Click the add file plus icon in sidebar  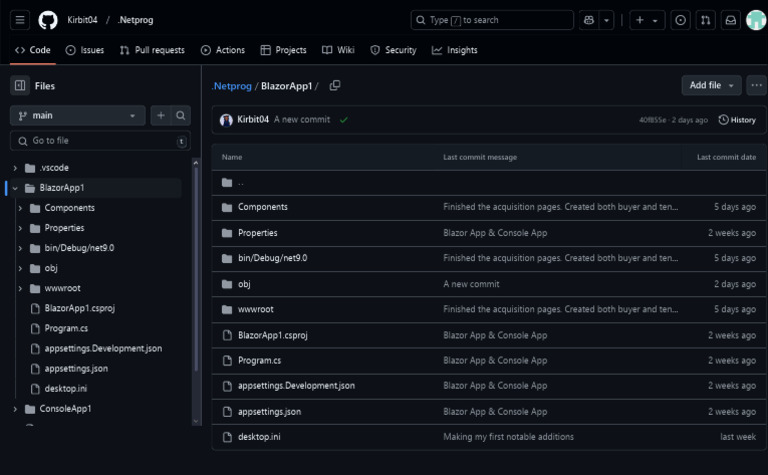(x=160, y=116)
